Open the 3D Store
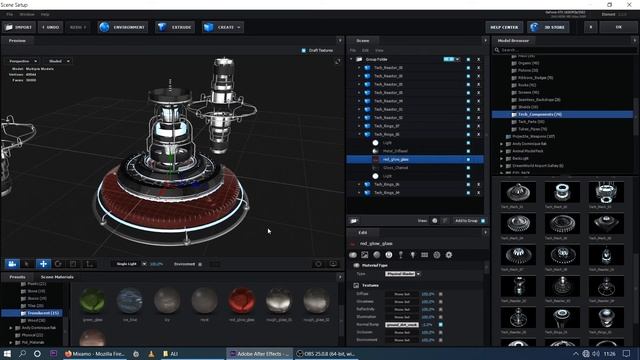 point(548,27)
